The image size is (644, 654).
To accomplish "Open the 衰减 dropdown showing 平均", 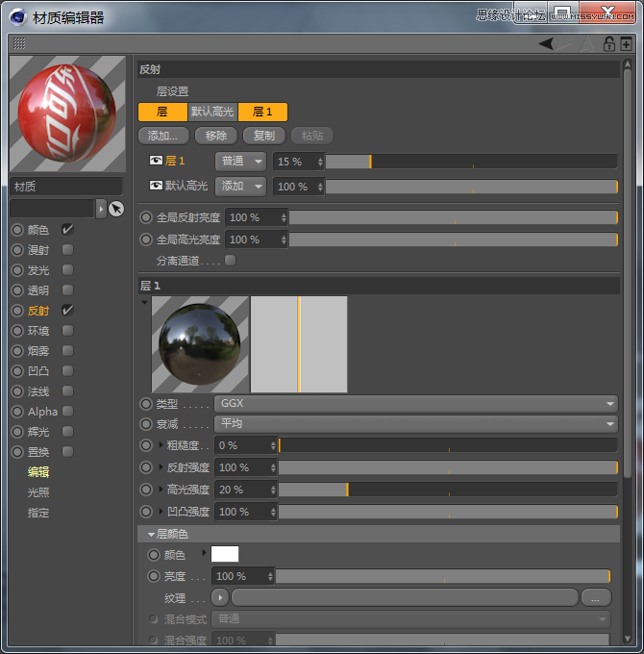I will (x=414, y=424).
